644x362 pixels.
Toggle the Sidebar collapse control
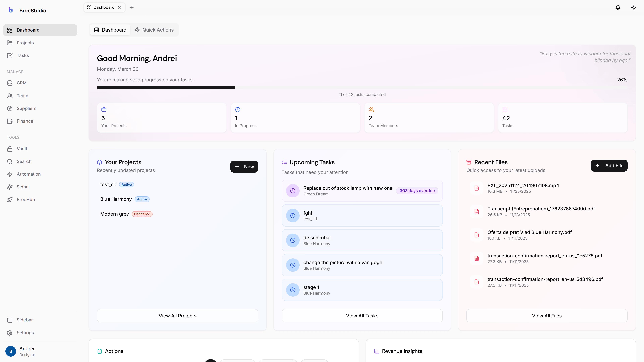point(40,320)
